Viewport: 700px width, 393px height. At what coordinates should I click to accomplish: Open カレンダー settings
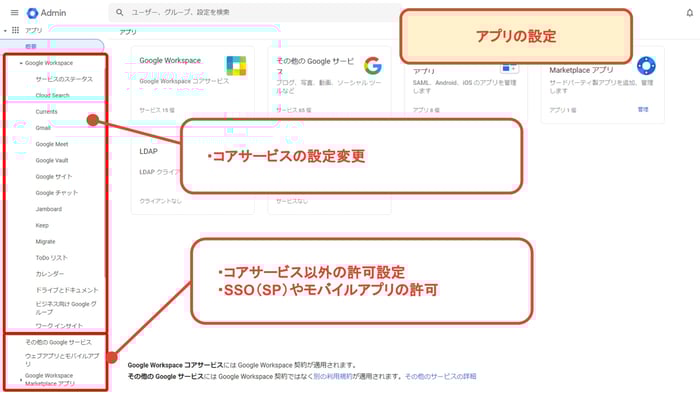click(x=50, y=274)
